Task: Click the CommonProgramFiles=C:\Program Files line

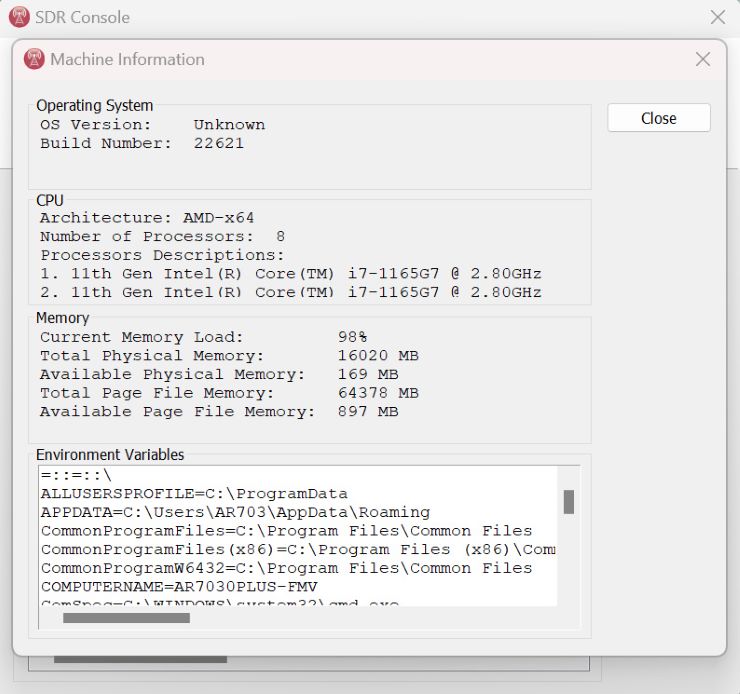Action: click(286, 531)
